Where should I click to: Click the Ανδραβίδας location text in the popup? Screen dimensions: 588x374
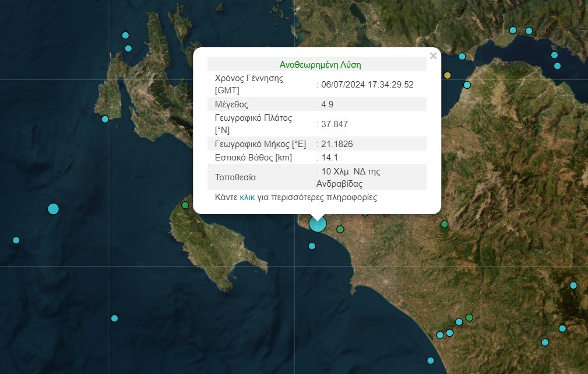click(340, 183)
